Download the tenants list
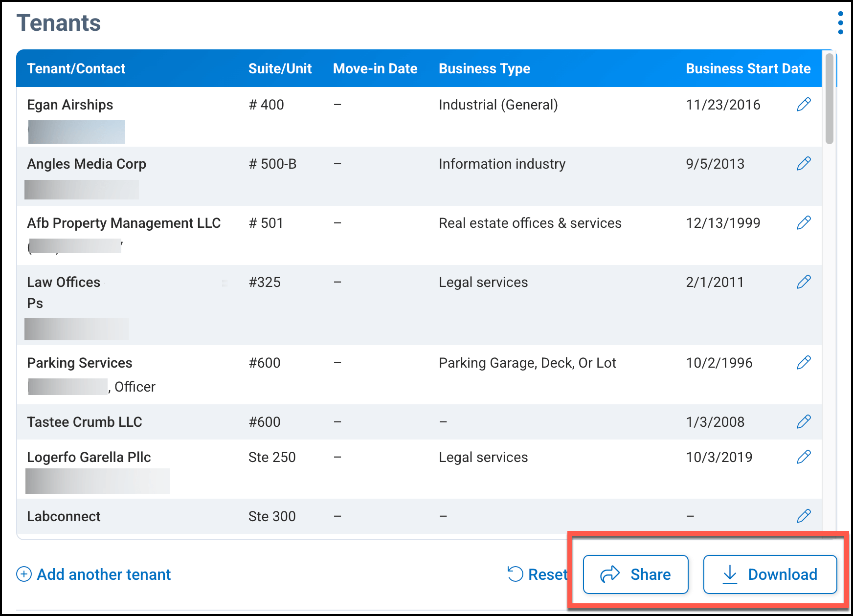Screen dimensions: 853x616 (770, 574)
